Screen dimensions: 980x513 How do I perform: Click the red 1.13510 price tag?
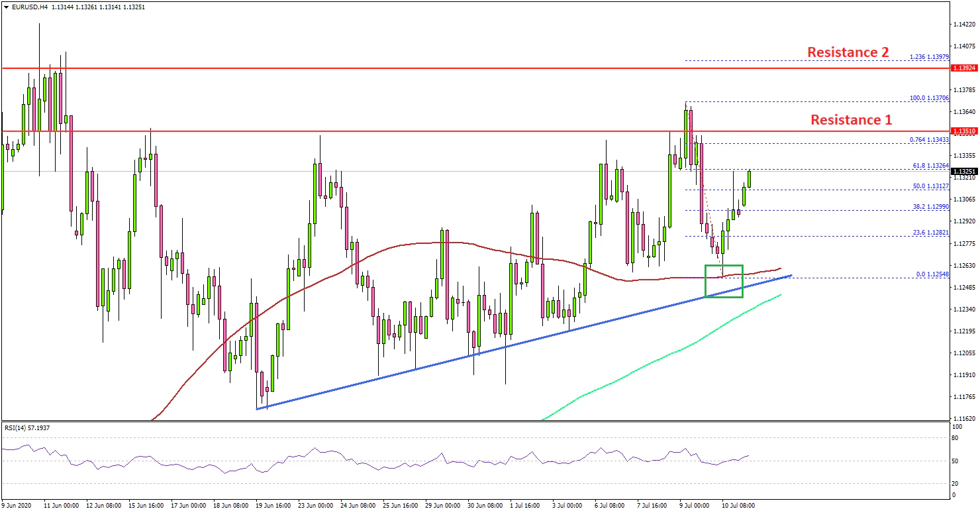click(x=963, y=131)
